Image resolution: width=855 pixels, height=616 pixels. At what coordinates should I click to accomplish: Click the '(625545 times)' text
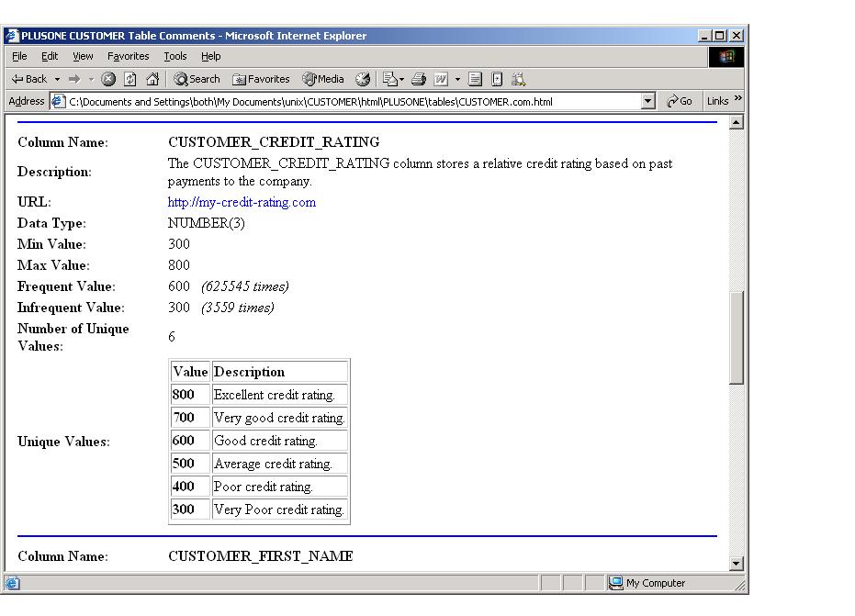[x=245, y=286]
